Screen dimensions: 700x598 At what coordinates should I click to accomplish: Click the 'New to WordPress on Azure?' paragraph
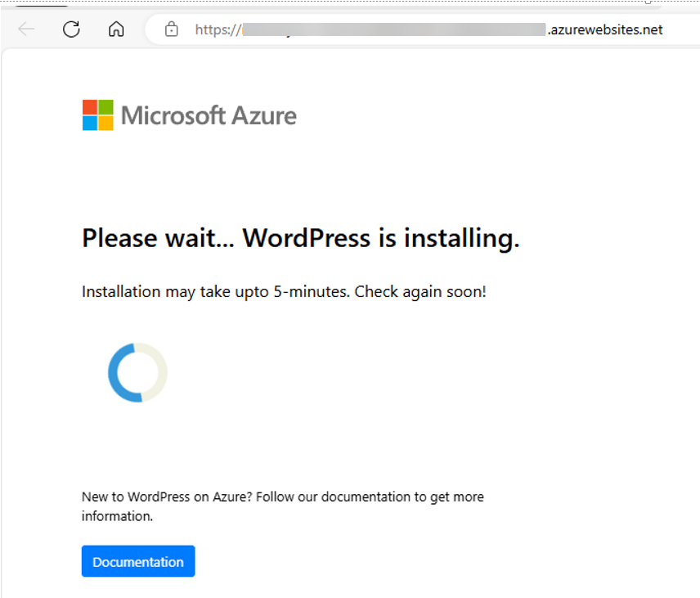click(x=283, y=506)
